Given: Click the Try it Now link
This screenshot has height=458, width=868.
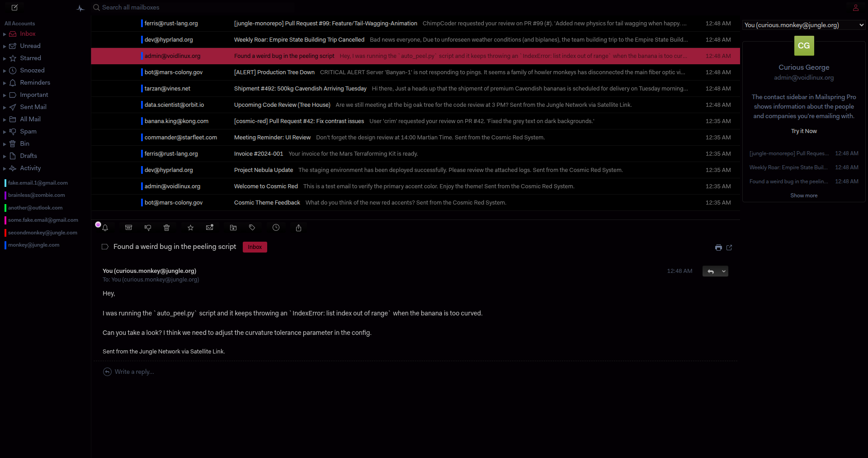Looking at the screenshot, I should coord(804,131).
